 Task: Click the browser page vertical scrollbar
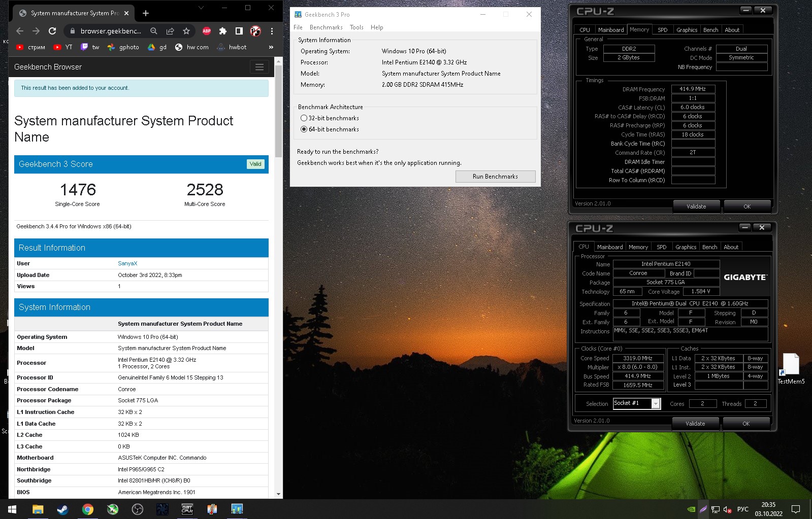click(278, 112)
